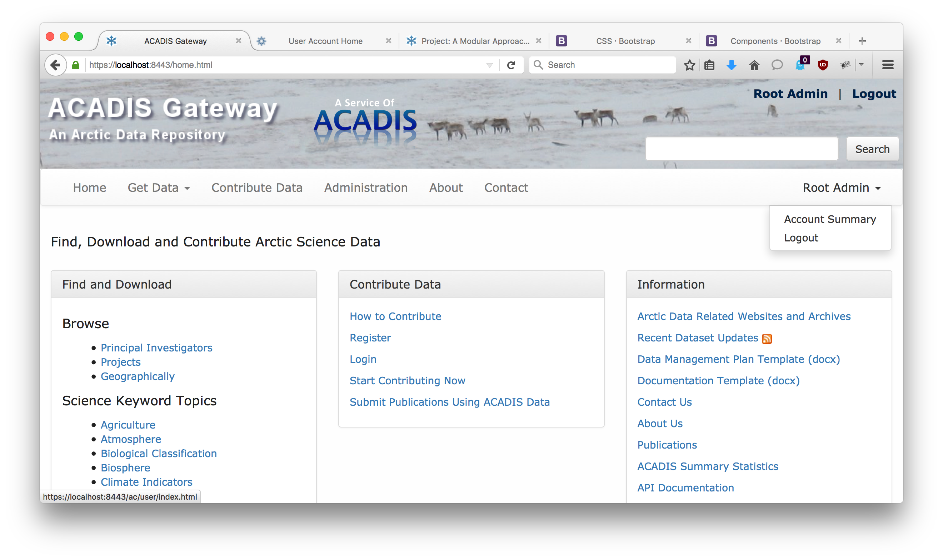Click the site search text field
This screenshot has height=560, width=943.
[x=741, y=149]
